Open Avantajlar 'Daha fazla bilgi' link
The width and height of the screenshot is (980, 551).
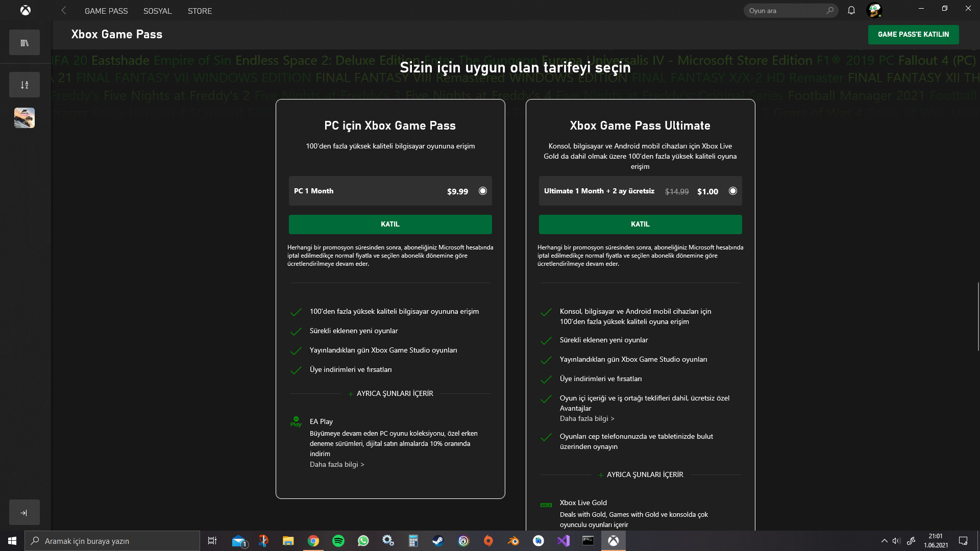(587, 418)
